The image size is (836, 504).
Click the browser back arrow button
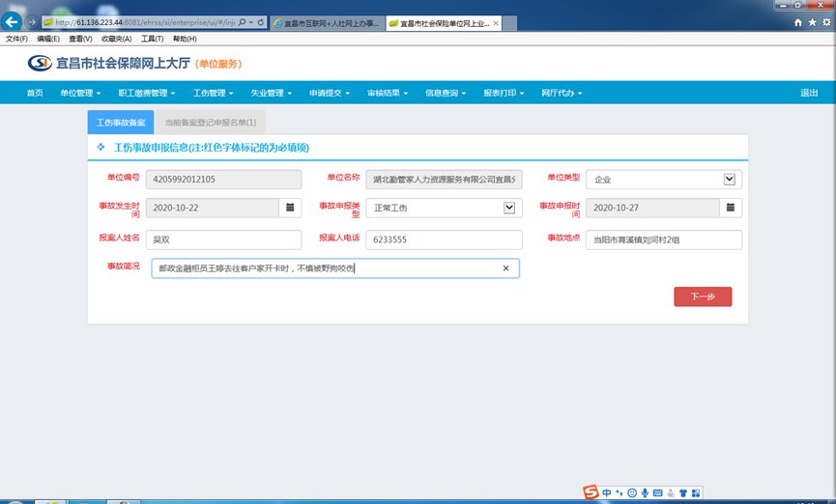[14, 21]
